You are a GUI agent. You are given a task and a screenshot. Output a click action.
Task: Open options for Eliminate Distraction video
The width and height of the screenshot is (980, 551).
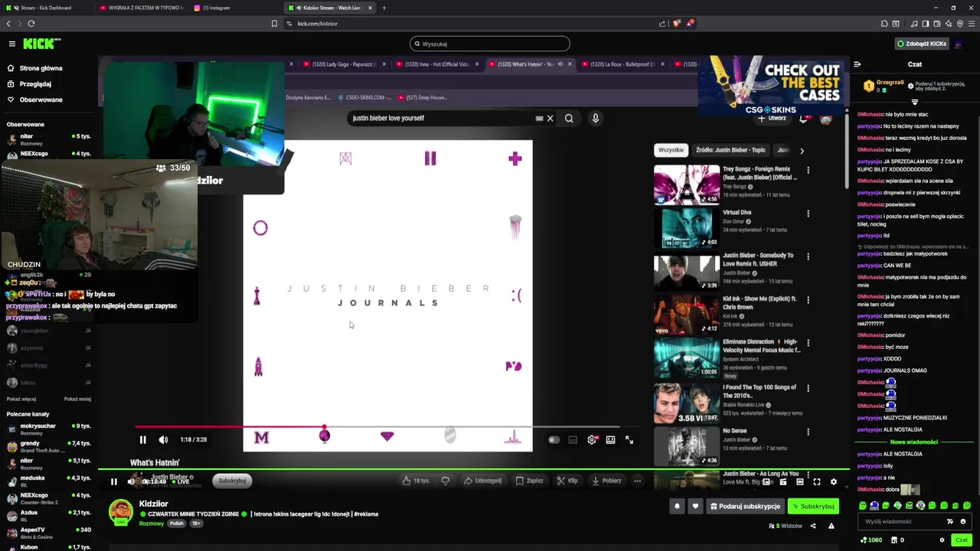(x=808, y=343)
